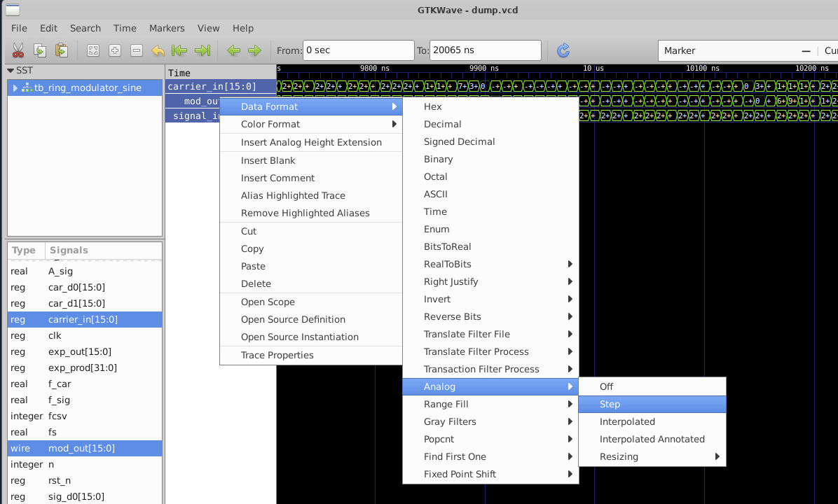Select clk signal in Signals list
838x504 pixels.
[55, 335]
